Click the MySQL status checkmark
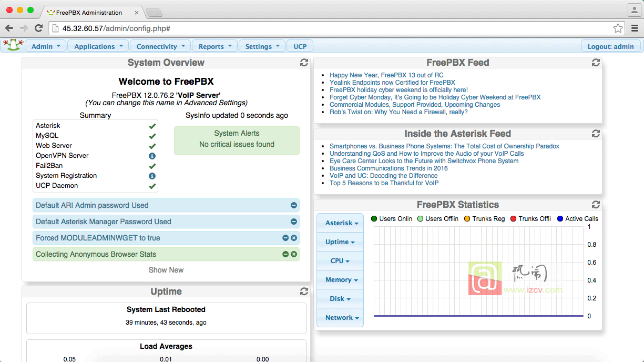Viewport: 644px width, 362px height. (152, 136)
